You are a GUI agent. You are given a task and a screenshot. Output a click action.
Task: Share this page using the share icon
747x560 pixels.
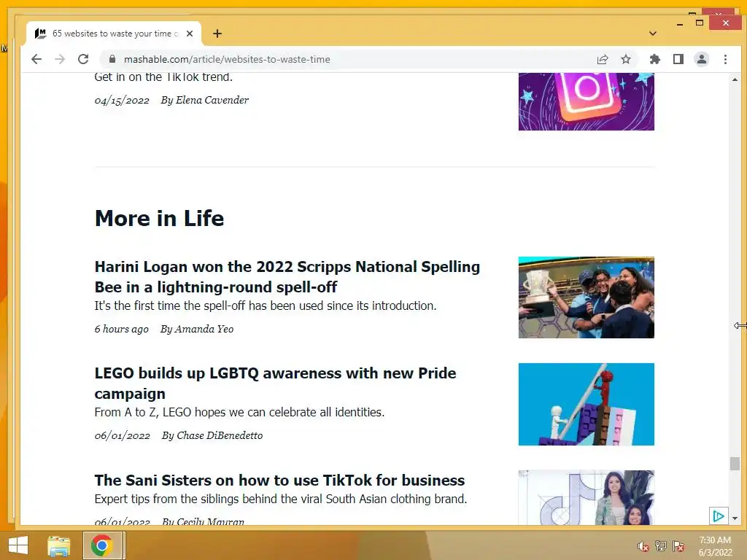(602, 59)
